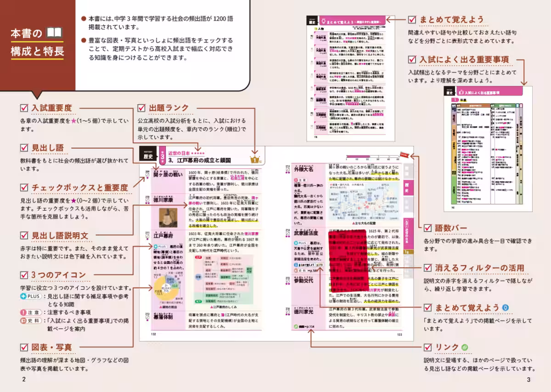Click the red GOAL flag icon
Image resolution: width=551 pixels, height=392 pixels.
(405, 155)
